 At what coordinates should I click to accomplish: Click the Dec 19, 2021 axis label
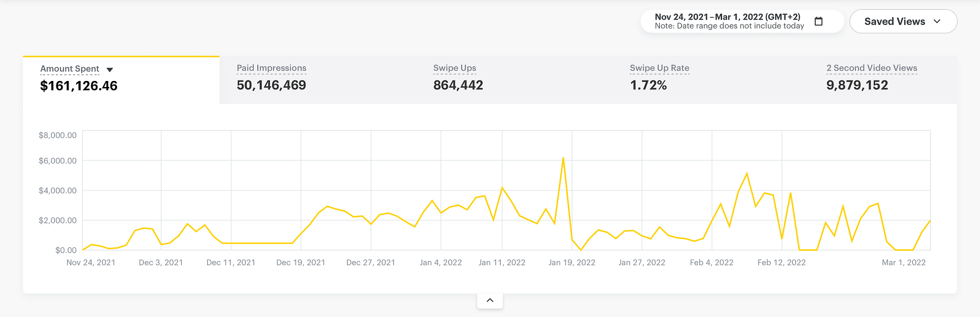click(301, 263)
